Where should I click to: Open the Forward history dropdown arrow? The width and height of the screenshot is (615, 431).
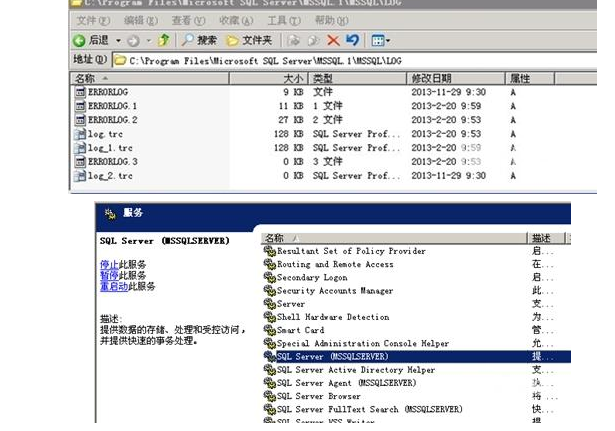pos(149,40)
